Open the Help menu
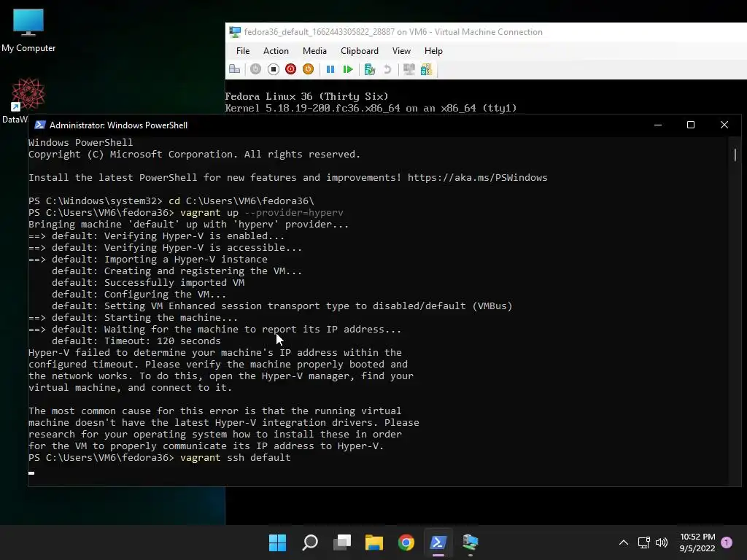Screen dimensions: 747x560 click(x=433, y=51)
